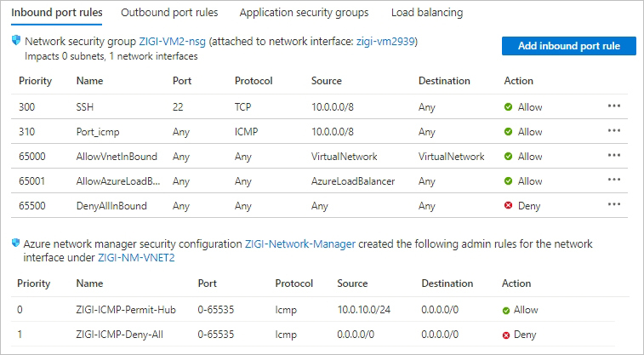The height and width of the screenshot is (355, 644).
Task: Open ellipsis menu for Port_icmp rule
Action: pos(614,131)
